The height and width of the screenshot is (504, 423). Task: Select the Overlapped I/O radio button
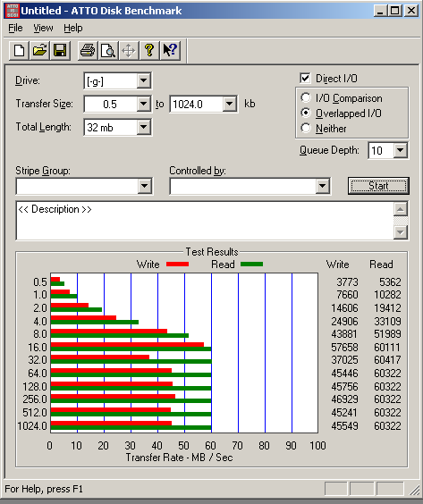tap(306, 113)
